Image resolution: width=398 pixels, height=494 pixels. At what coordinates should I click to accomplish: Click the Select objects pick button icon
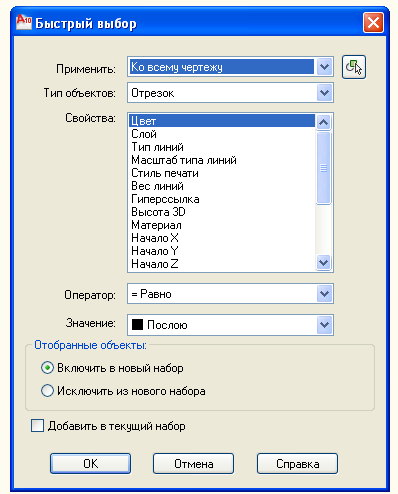coord(354,67)
